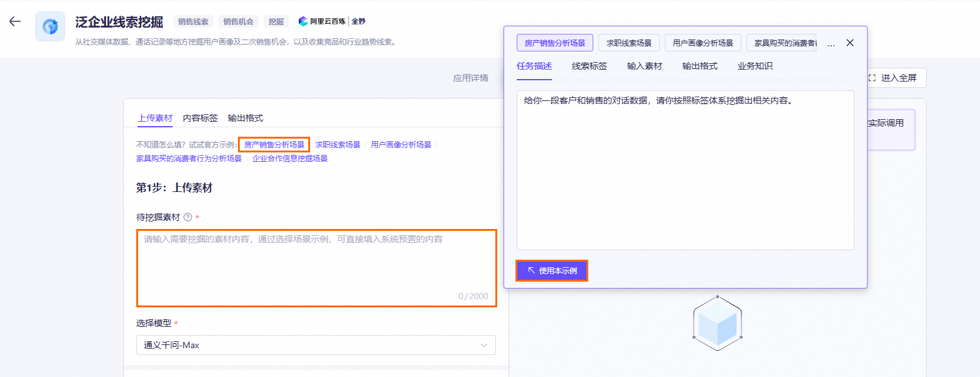This screenshot has height=377, width=980.
Task: Open the 输入素材 tab in the popup
Action: tap(645, 66)
